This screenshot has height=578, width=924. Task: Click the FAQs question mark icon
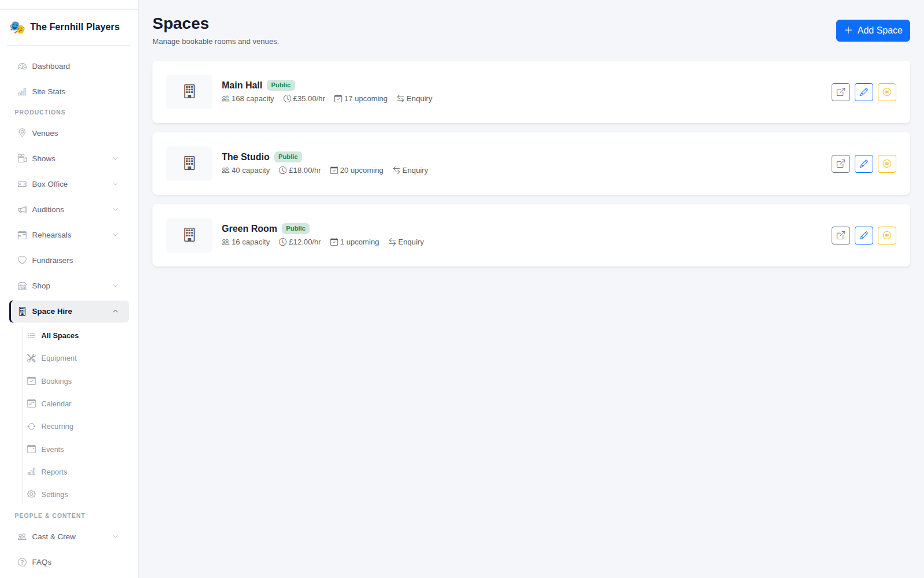coord(22,562)
